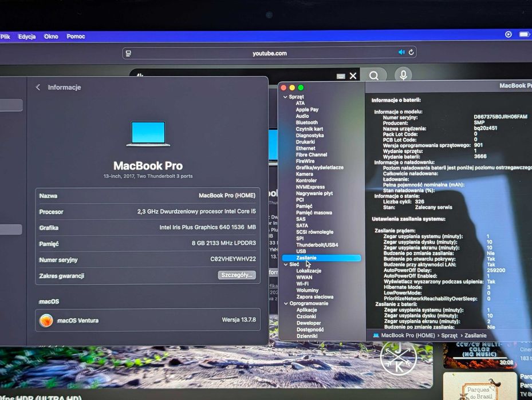Click the YouTube voice search microphone
Viewport: 532px width, 400px height.
403,75
